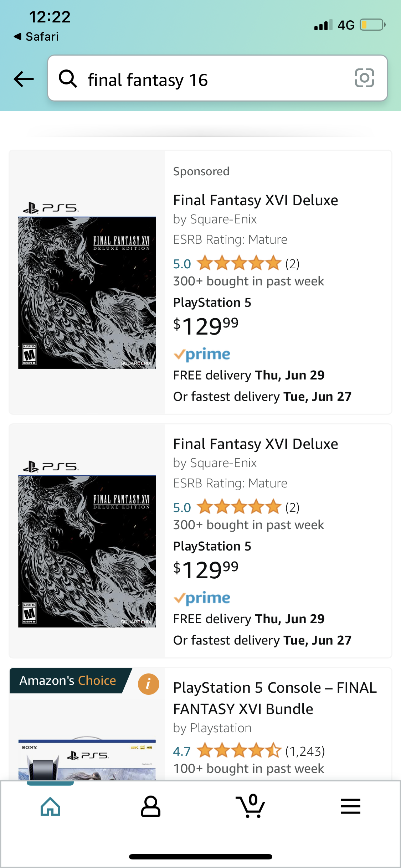Tap the magnifying glass search icon
Viewport: 401px width, 868px height.
point(68,79)
